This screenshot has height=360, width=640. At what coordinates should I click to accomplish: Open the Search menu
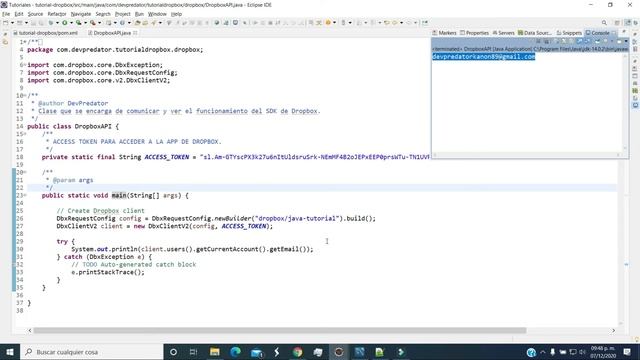(103, 14)
